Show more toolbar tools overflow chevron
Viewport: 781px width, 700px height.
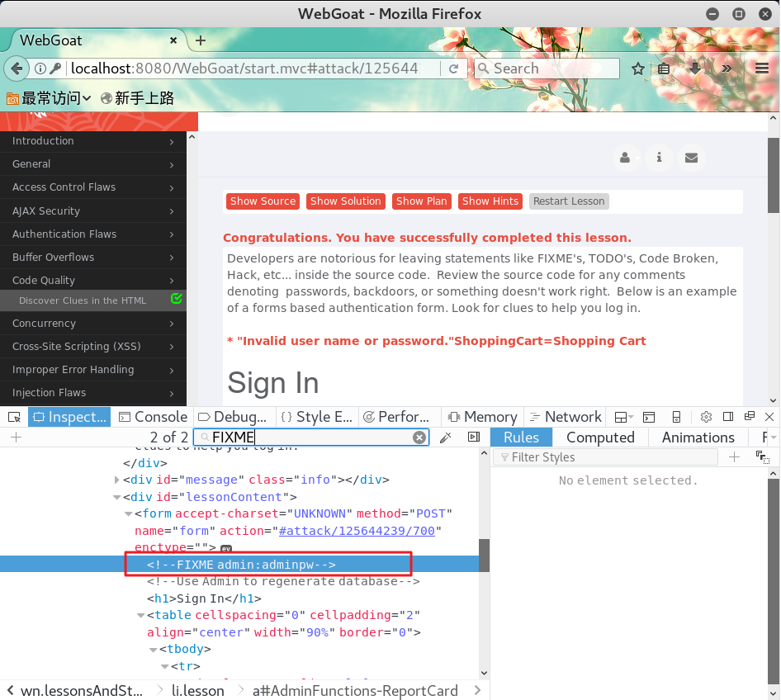pos(727,69)
